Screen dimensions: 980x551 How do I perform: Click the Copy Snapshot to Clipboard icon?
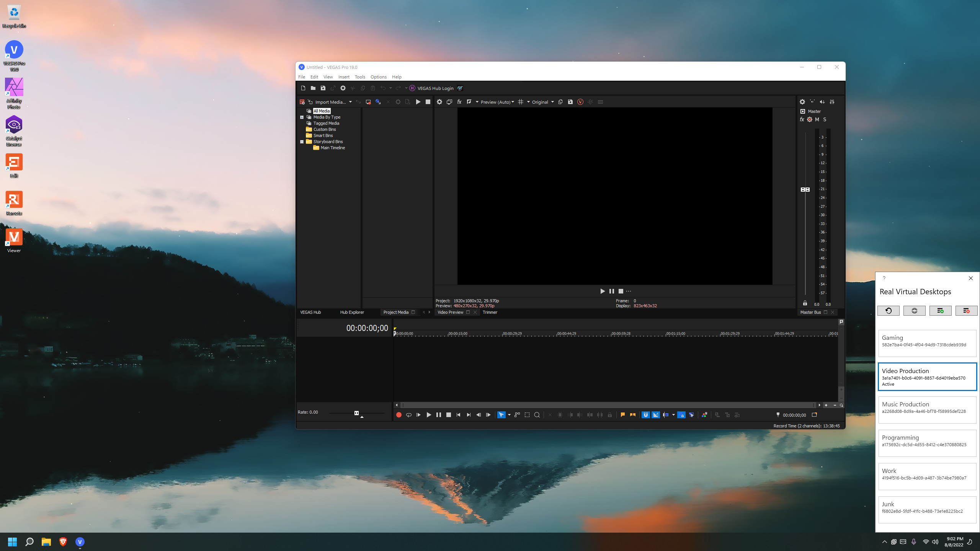coord(560,102)
